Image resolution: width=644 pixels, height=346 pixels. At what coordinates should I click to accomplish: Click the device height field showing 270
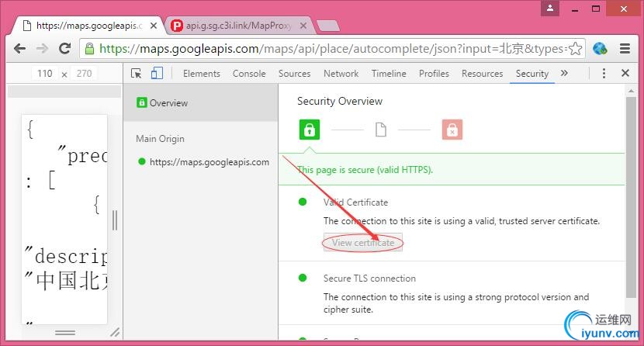coord(85,74)
